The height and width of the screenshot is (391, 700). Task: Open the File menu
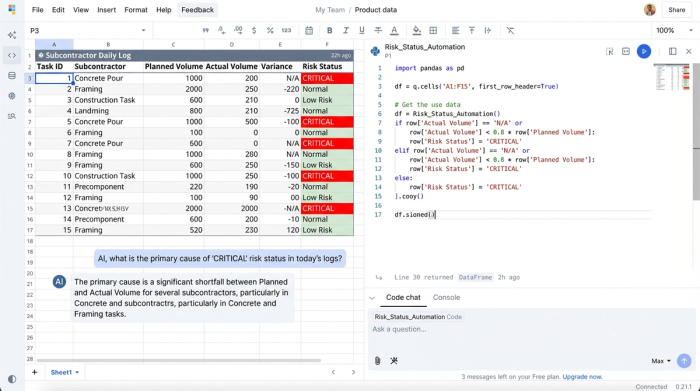click(x=38, y=10)
